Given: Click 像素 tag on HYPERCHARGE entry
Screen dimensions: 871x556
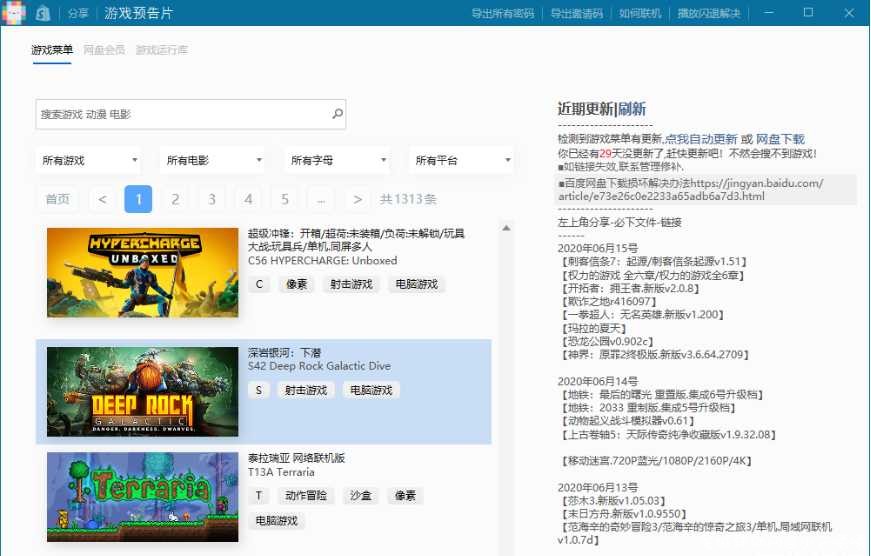Looking at the screenshot, I should (297, 284).
